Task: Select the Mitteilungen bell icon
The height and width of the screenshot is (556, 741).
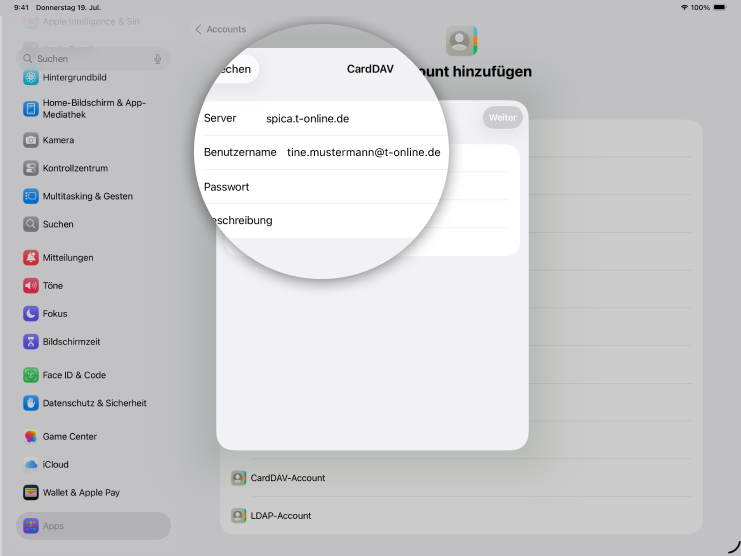Action: point(31,257)
